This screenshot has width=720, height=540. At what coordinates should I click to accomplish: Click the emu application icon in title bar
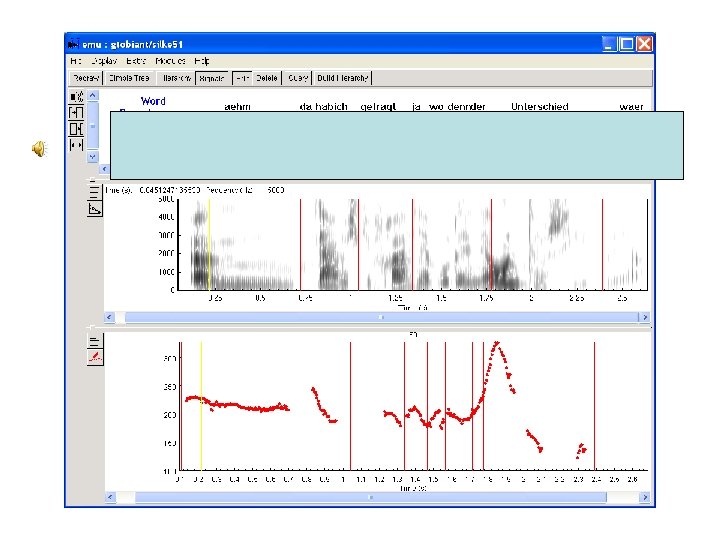click(73, 44)
